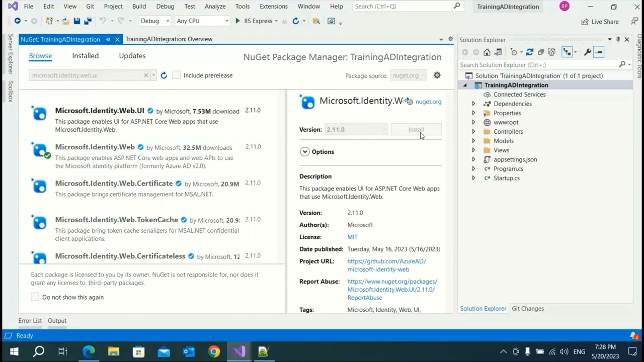Open the Any CPU platform dropdown
The width and height of the screenshot is (644, 362).
tap(202, 21)
